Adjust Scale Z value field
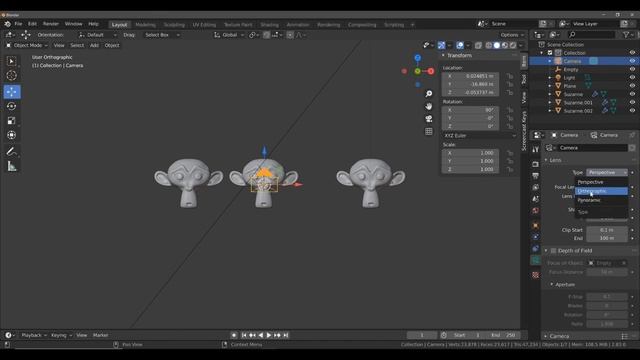This screenshot has height=360, width=640. [470, 169]
